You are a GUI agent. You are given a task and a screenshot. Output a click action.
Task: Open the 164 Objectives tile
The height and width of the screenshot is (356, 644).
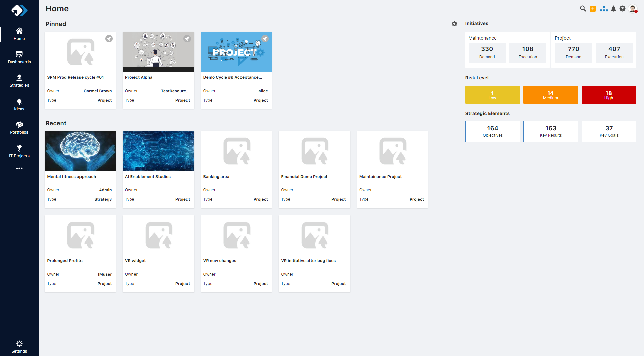tap(492, 131)
